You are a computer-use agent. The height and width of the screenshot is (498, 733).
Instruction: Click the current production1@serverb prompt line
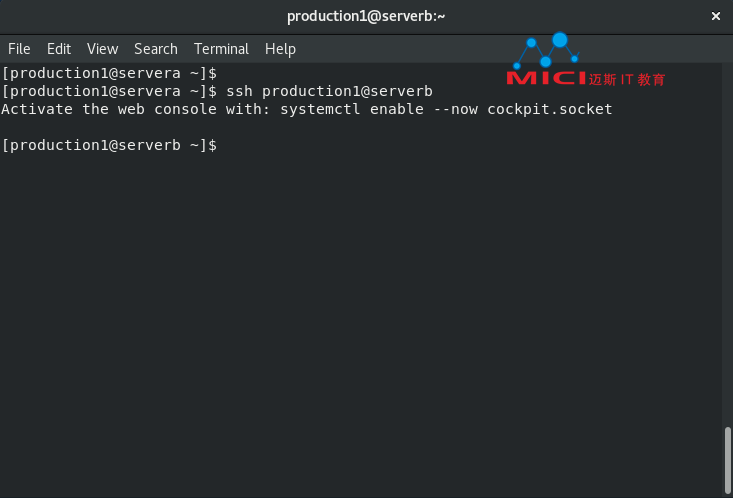click(109, 145)
